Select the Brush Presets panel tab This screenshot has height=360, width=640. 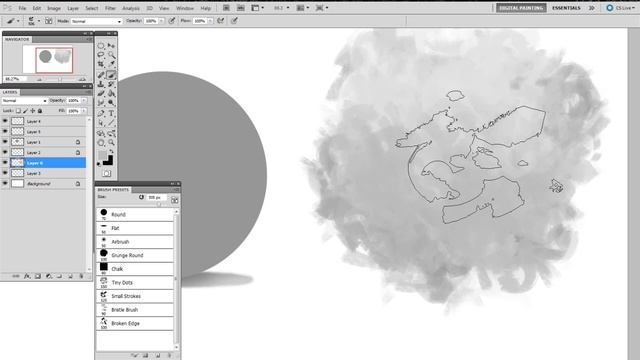pos(113,190)
